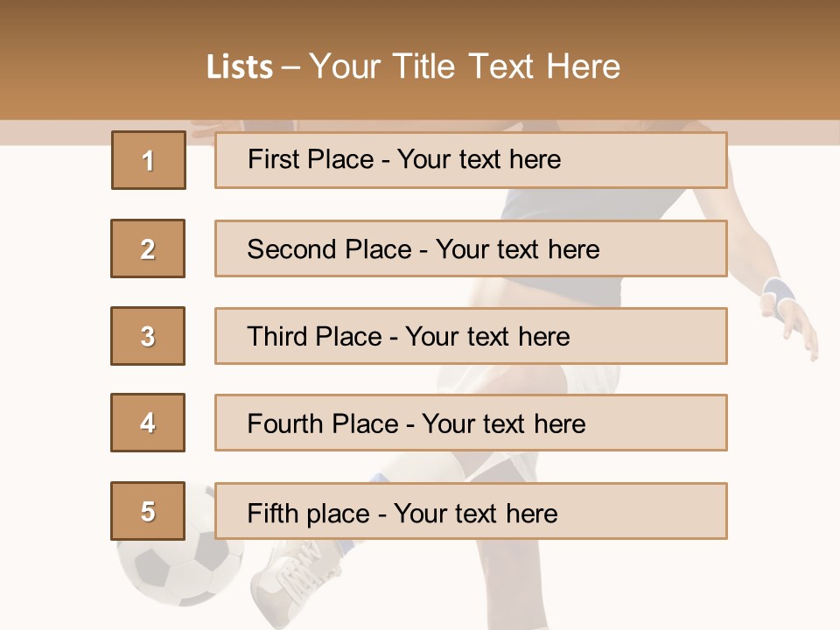The width and height of the screenshot is (840, 630).
Task: Click the Second Place text bar
Action: coord(471,248)
